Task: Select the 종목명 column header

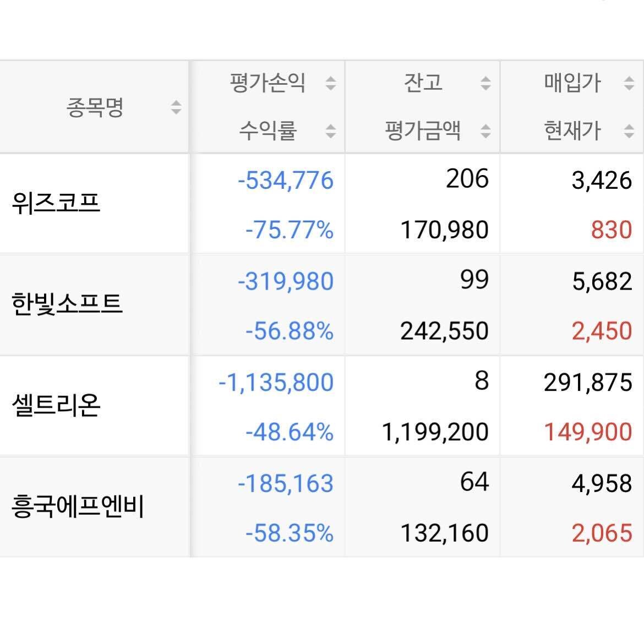Action: coord(95,107)
